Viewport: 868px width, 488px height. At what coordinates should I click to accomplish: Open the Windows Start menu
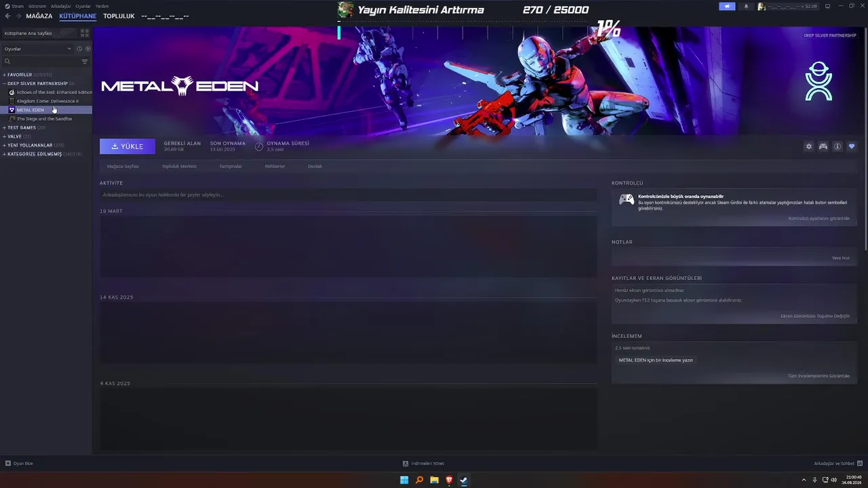click(404, 480)
